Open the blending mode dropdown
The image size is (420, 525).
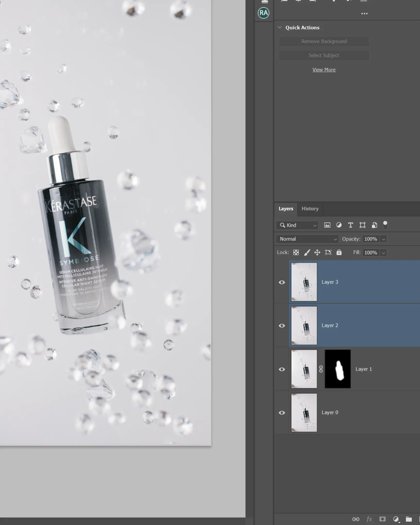point(307,239)
